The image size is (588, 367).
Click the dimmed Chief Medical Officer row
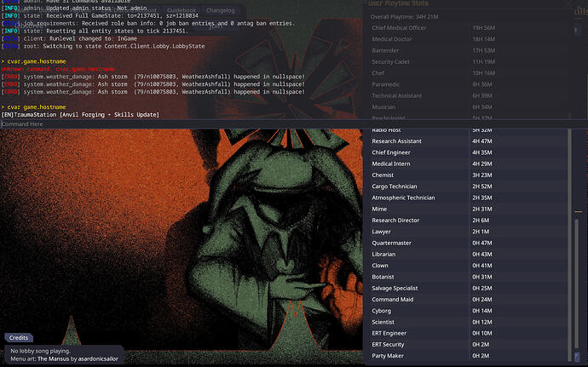[x=469, y=28]
